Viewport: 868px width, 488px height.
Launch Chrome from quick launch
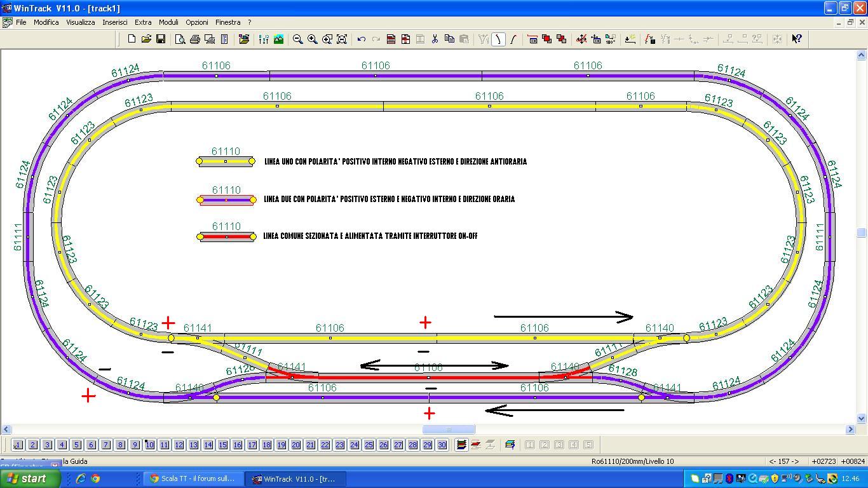pos(95,478)
